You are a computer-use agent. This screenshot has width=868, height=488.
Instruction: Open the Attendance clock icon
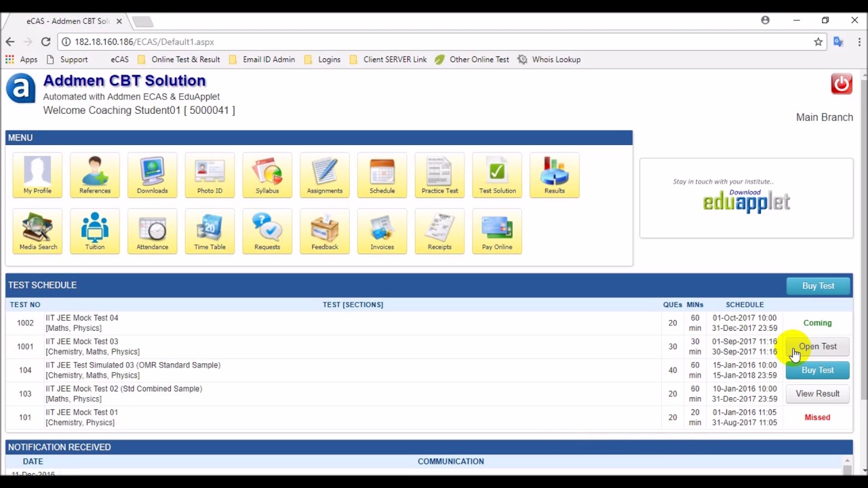(152, 231)
